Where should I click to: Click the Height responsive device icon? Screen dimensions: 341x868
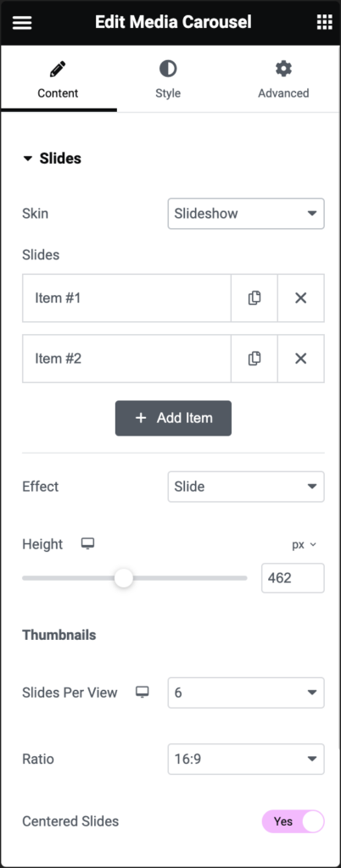pyautogui.click(x=87, y=543)
